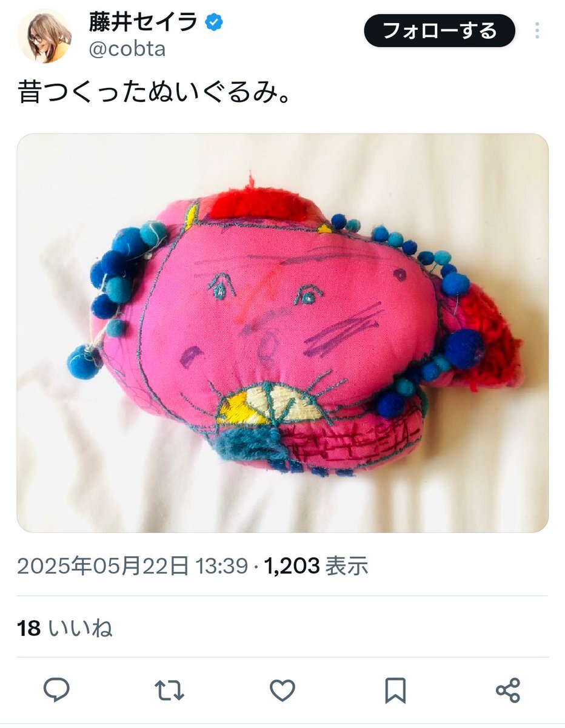Like the post with the heart icon
This screenshot has width=565, height=728.
click(x=282, y=690)
